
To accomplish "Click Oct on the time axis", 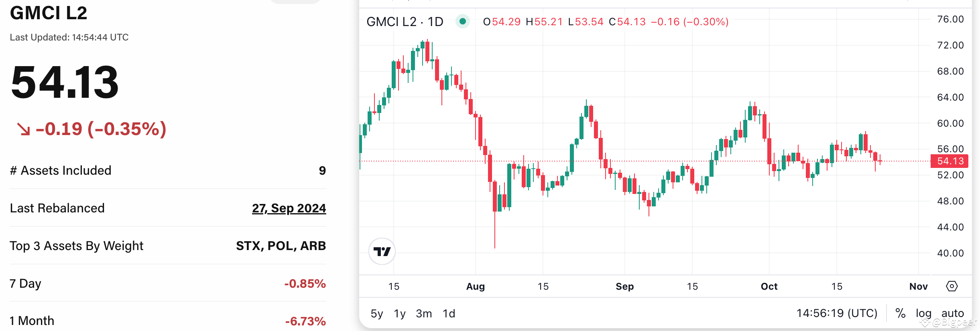I will tap(768, 286).
